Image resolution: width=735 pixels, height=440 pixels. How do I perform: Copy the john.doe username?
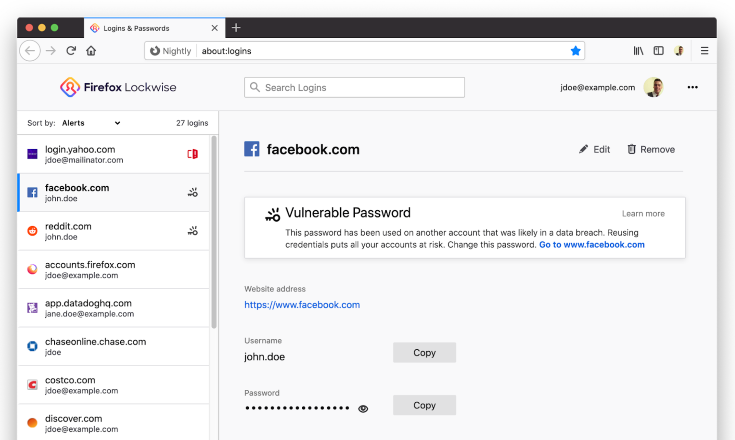click(424, 352)
